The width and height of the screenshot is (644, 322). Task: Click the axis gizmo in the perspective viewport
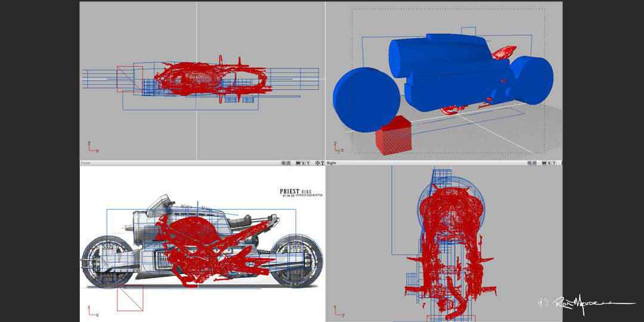(x=339, y=147)
